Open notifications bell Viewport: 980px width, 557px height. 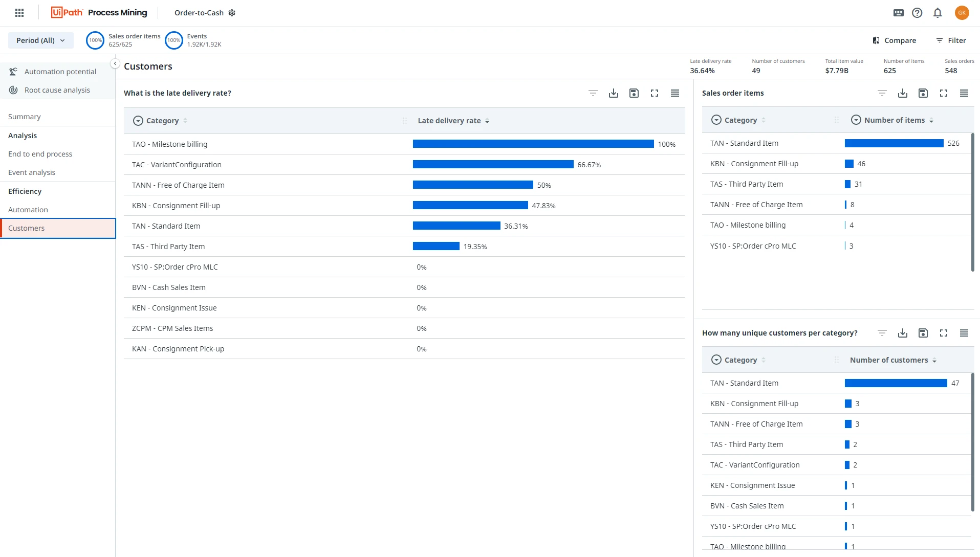(x=938, y=13)
